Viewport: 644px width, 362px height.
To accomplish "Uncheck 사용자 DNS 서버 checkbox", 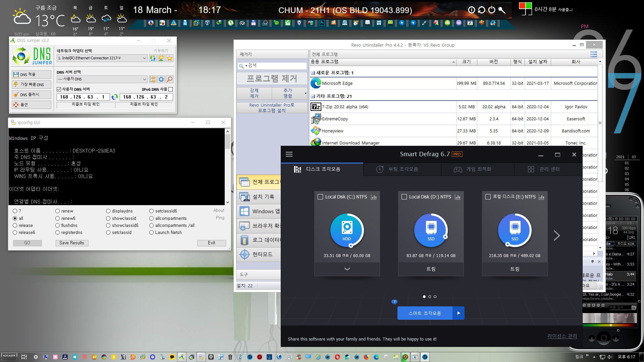I will pyautogui.click(x=59, y=89).
